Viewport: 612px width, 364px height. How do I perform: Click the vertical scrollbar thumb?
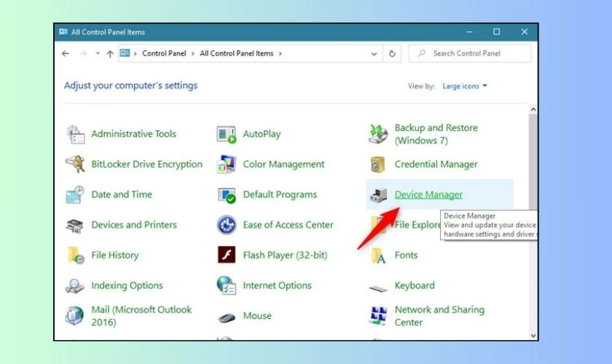tap(533, 162)
